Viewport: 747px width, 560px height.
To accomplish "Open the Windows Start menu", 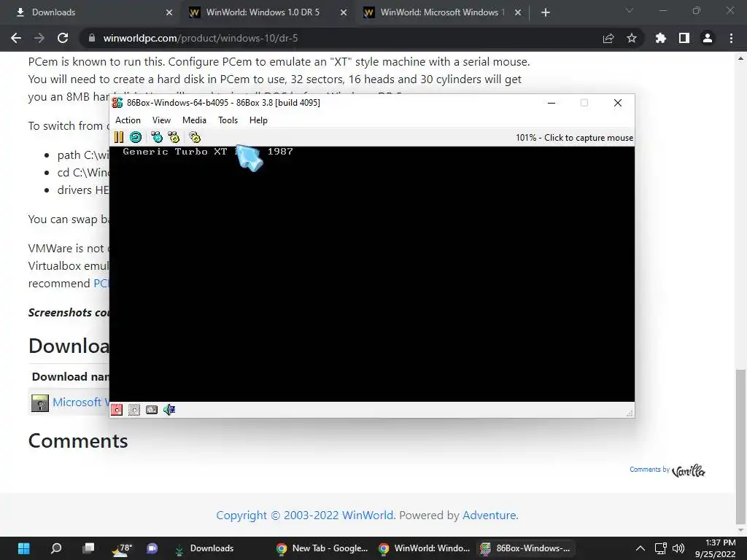I will [24, 548].
